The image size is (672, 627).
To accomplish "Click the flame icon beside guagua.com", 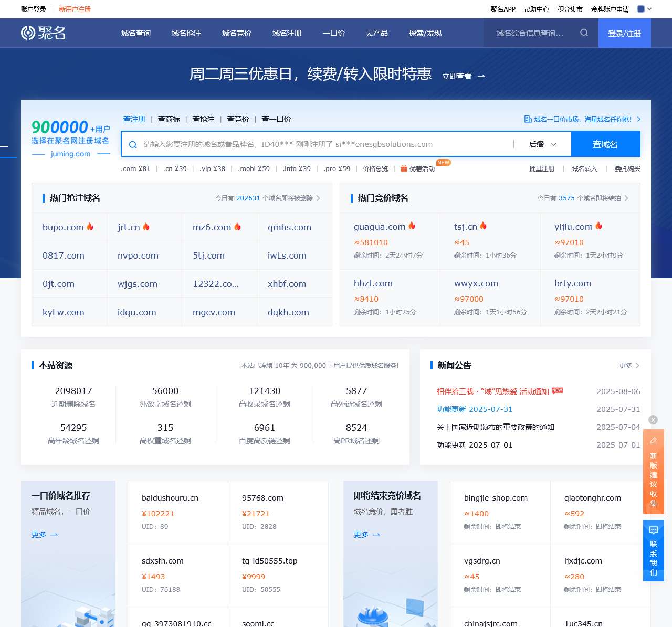I will pyautogui.click(x=412, y=226).
